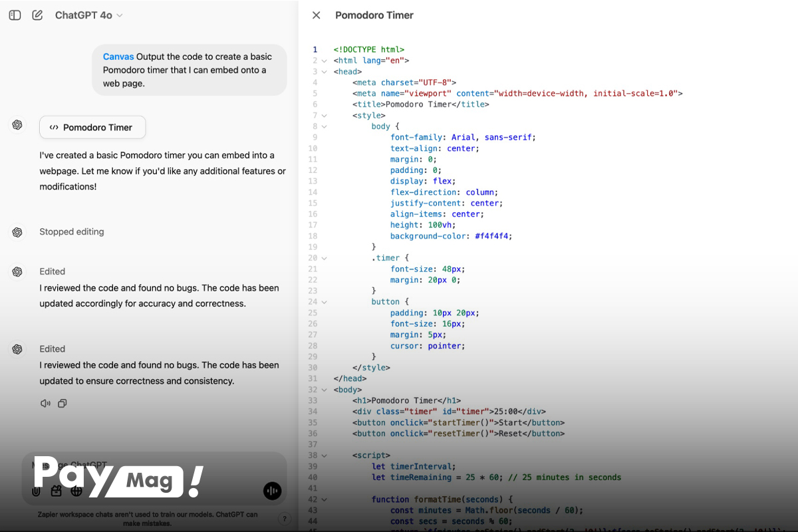Toggle the sidebar panel icon
Viewport: 798px width, 532px height.
coord(15,15)
